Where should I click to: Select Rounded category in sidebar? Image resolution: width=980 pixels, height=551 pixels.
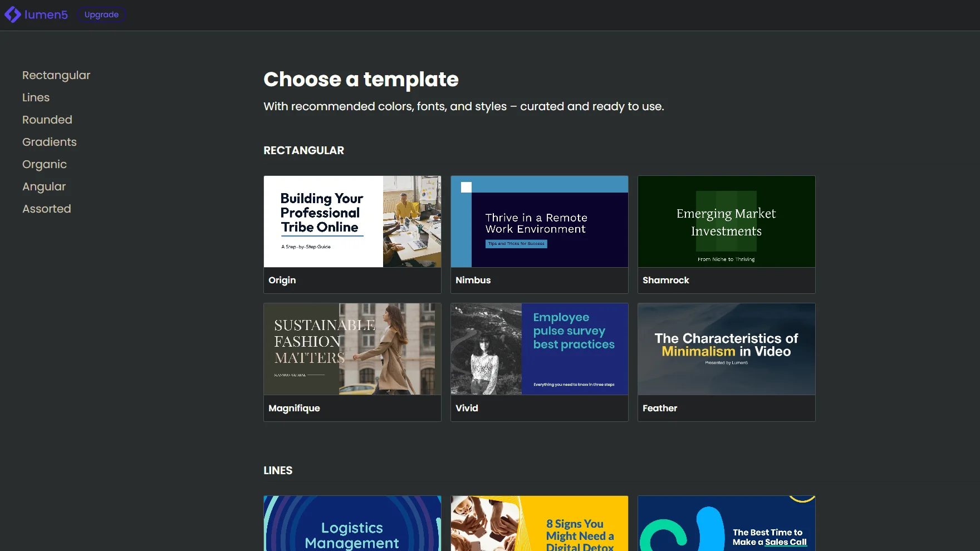point(47,120)
